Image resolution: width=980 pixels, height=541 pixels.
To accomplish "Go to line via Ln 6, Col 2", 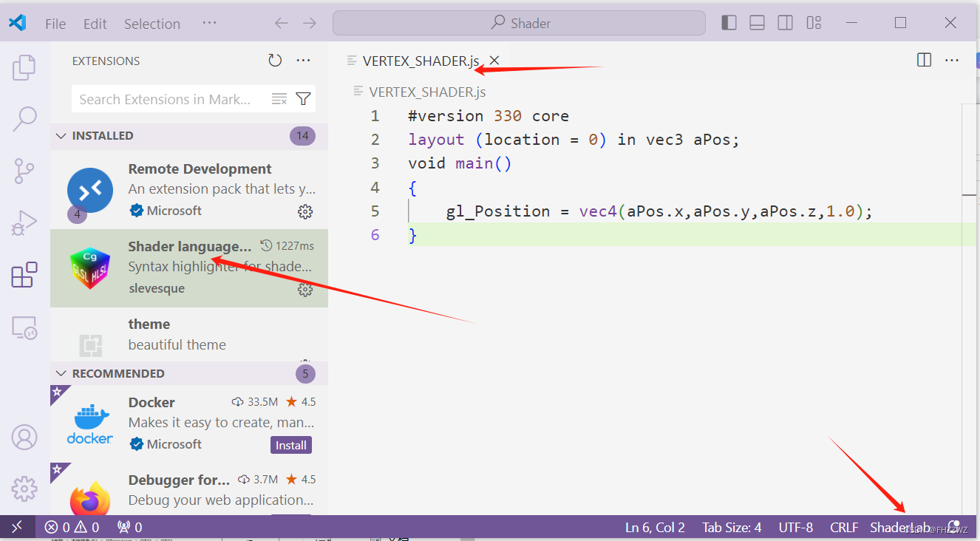I will click(655, 527).
